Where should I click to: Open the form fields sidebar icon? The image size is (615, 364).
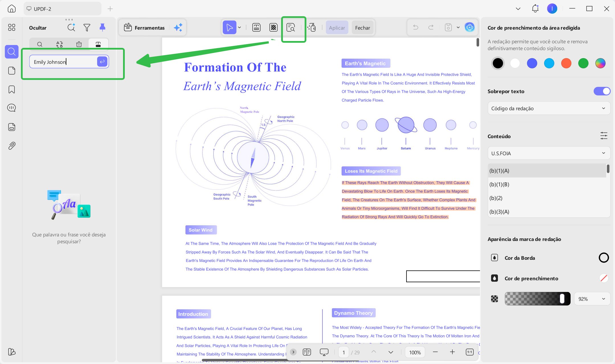pos(12,127)
